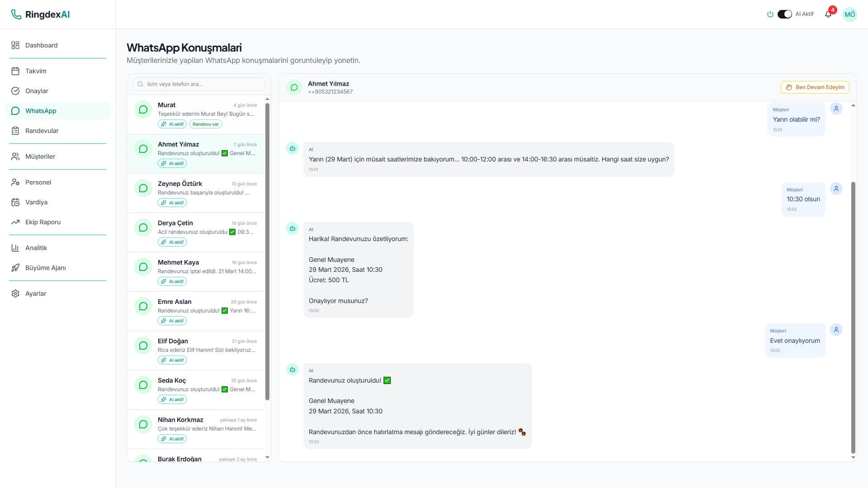The width and height of the screenshot is (868, 488).
Task: Click the WhatsApp Konuşmalari page heading
Action: pos(184,47)
